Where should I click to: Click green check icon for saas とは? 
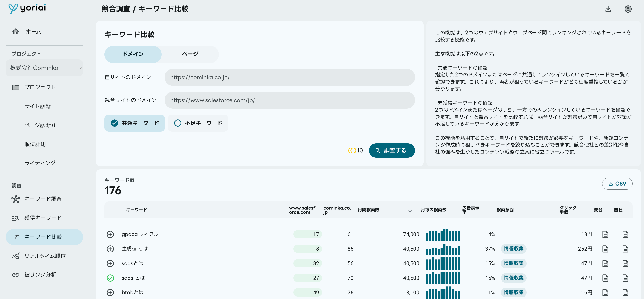click(x=110, y=278)
